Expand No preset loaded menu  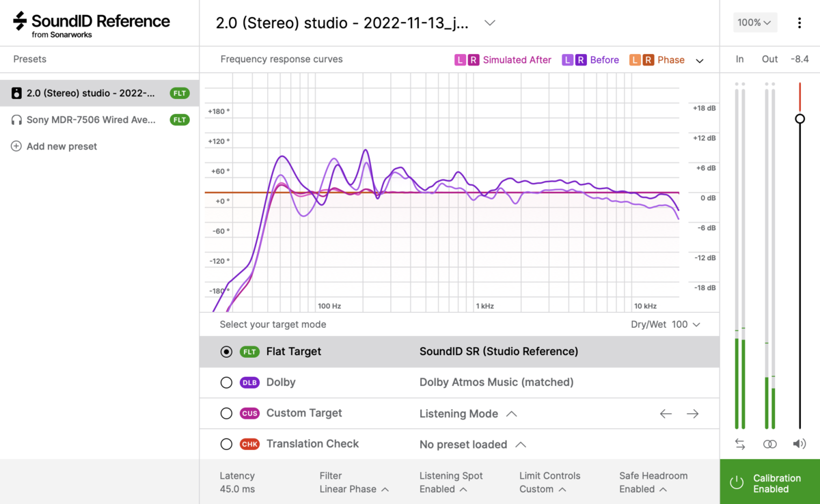(520, 445)
